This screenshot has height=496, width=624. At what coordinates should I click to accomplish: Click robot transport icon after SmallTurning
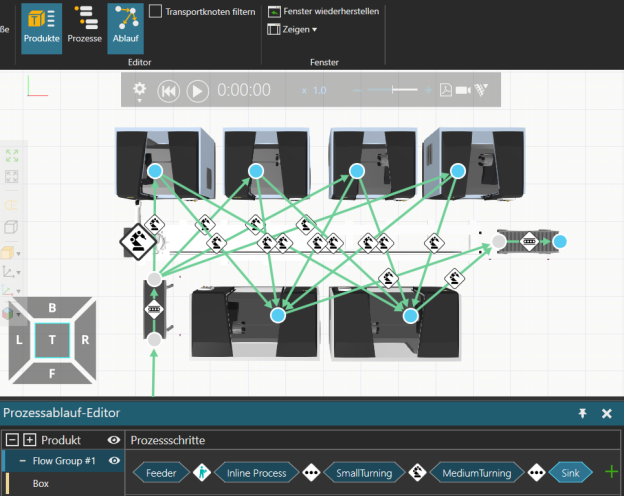(x=417, y=473)
